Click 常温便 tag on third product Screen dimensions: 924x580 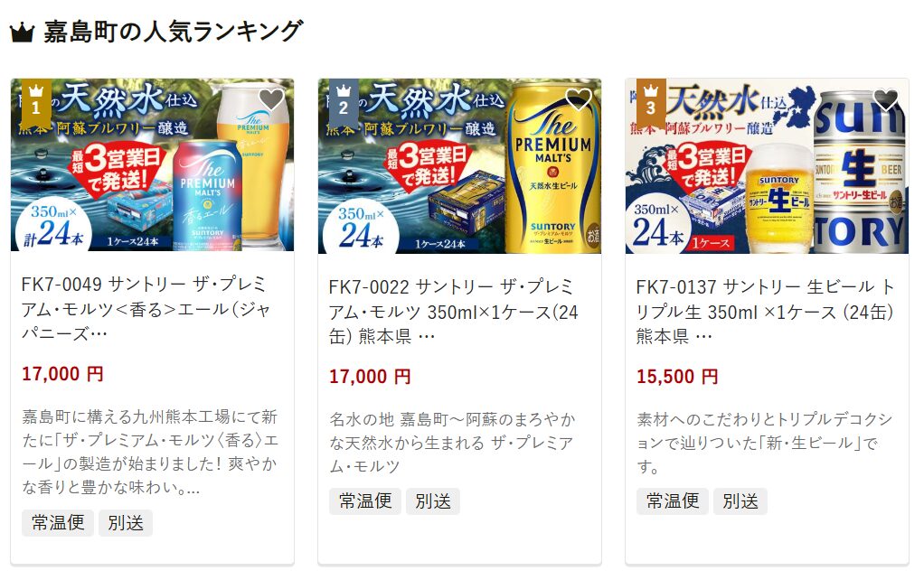[673, 501]
